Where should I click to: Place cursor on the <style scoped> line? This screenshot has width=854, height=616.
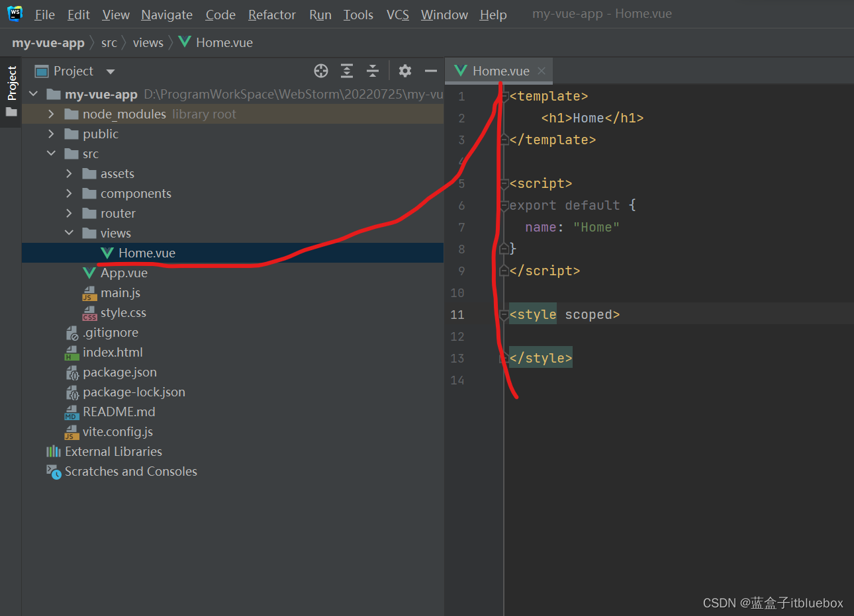565,314
